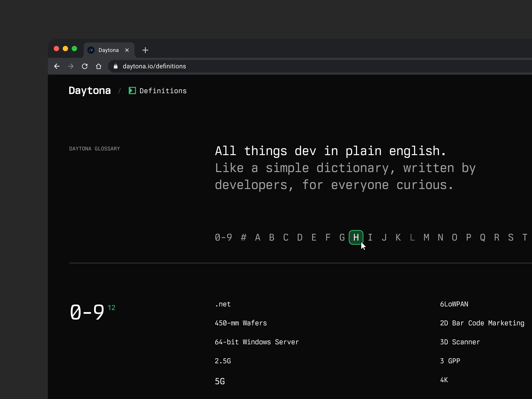The image size is (532, 399).
Task: Select letter J in the alphabet bar
Action: (x=384, y=237)
